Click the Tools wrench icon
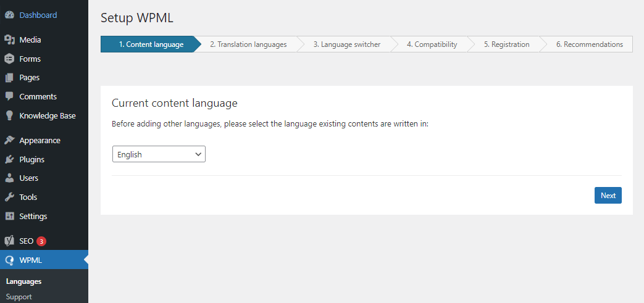644x303 pixels. 9,197
